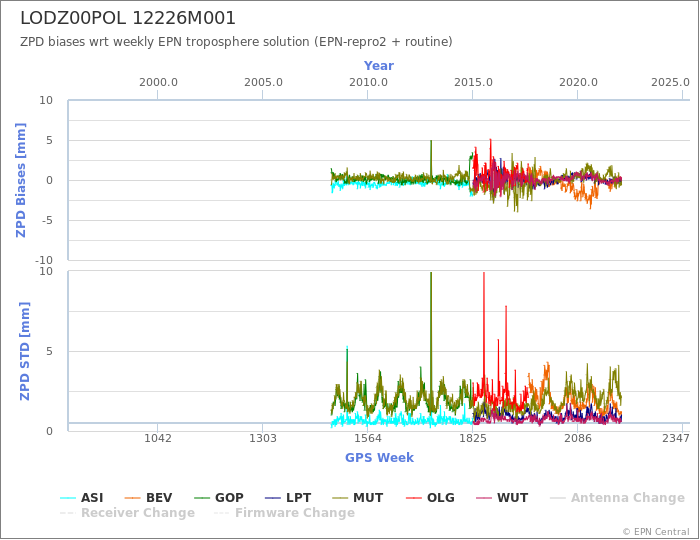This screenshot has width=700, height=540.
Task: Click the ZPD Biases [mm] axis label
Action: coord(21,180)
